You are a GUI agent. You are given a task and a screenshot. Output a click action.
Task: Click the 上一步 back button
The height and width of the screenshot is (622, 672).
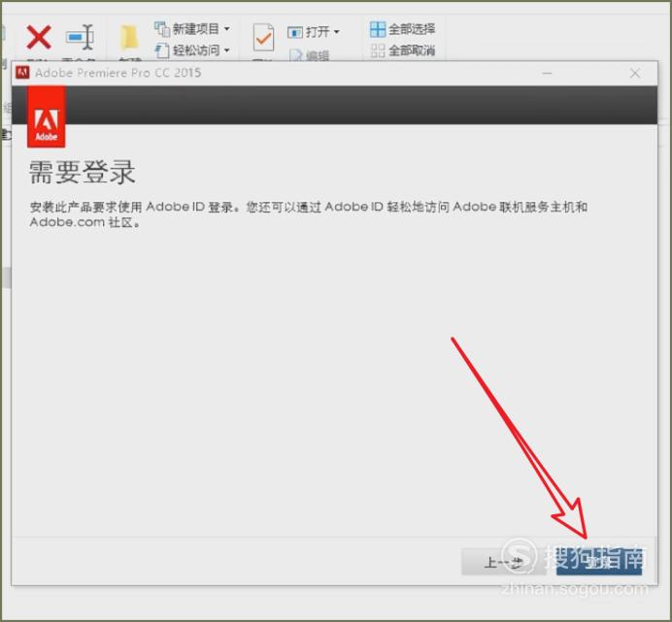(504, 562)
